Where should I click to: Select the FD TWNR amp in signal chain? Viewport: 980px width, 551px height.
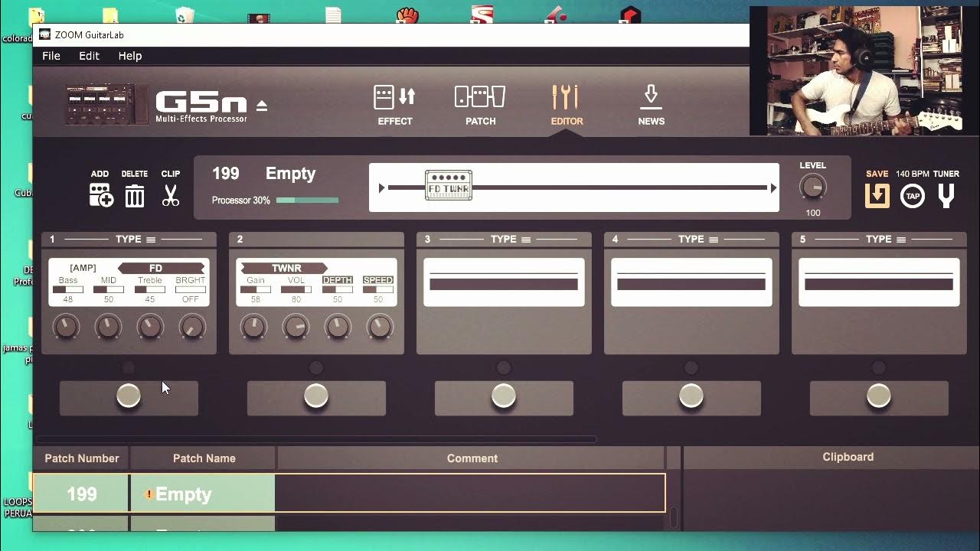tap(449, 186)
